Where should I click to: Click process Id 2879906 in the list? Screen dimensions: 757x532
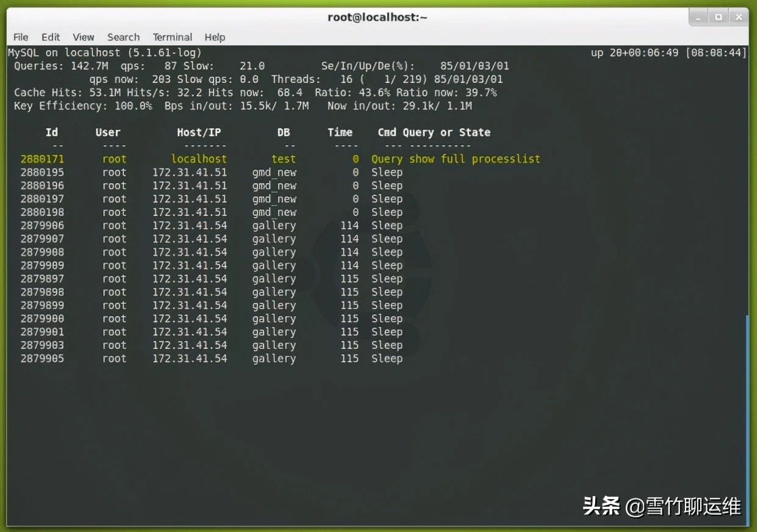click(x=42, y=226)
